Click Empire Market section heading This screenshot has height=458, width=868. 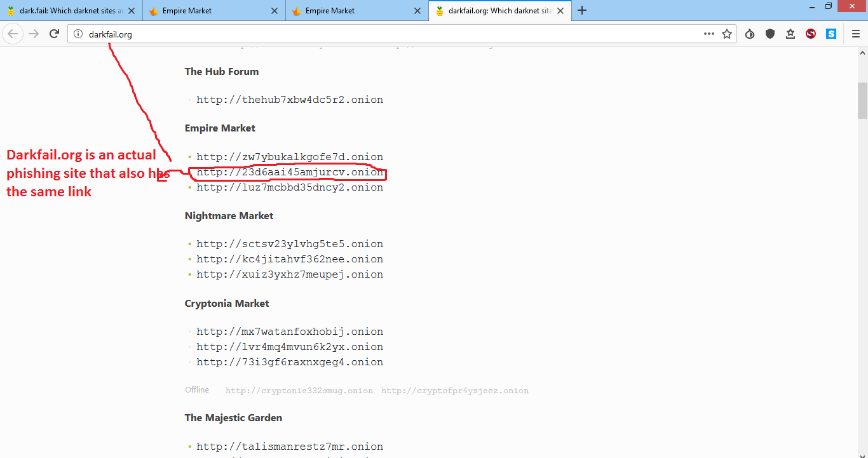220,128
